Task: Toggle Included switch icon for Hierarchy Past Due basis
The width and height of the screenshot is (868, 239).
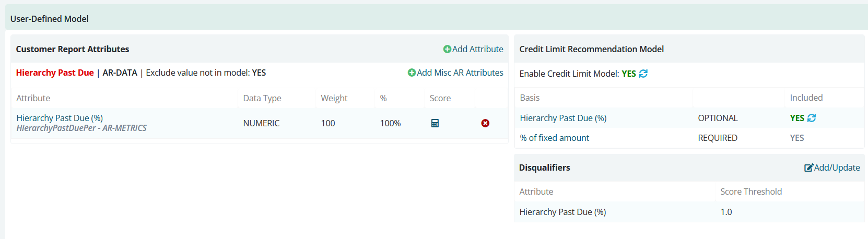Action: point(812,118)
